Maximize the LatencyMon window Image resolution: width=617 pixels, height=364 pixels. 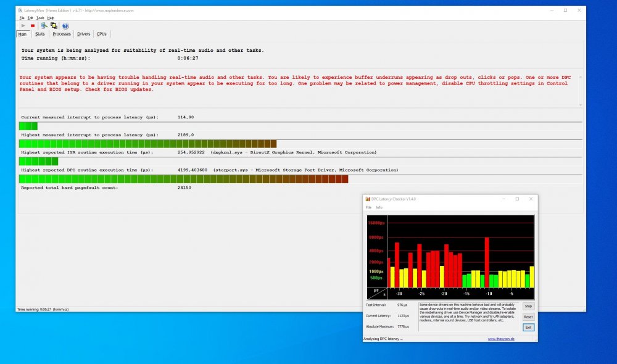point(565,10)
